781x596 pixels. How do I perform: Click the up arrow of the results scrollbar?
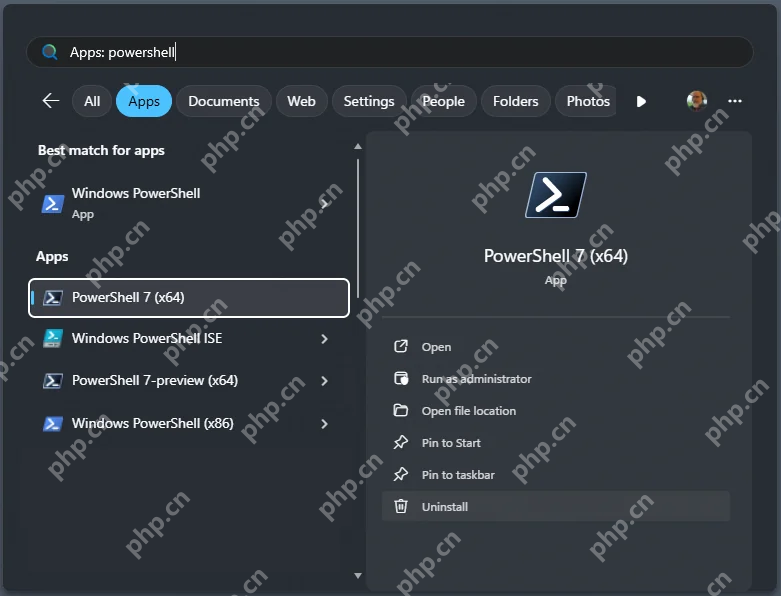coord(358,146)
